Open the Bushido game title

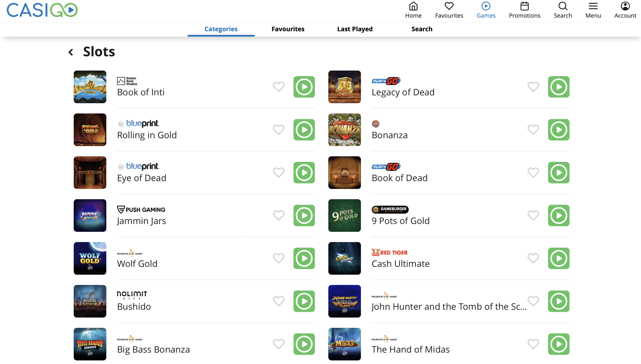click(134, 307)
